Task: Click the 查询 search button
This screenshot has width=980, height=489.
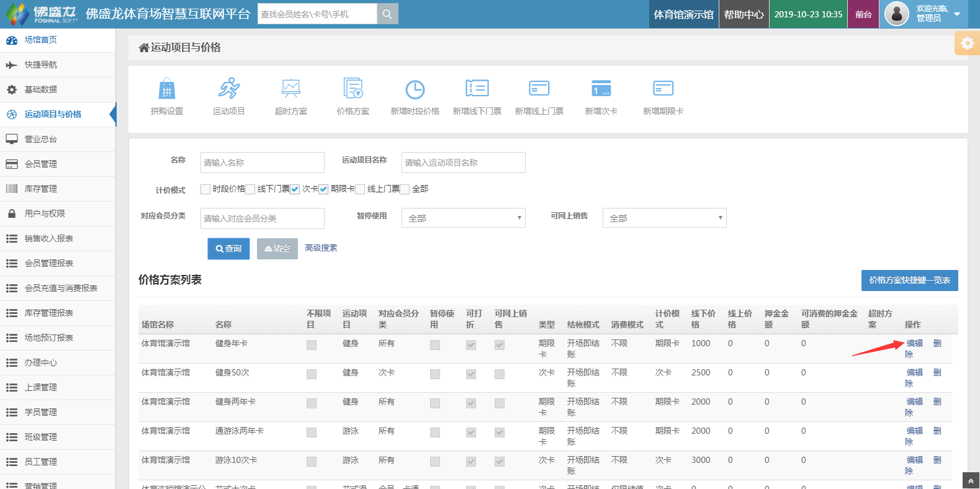Action: point(228,249)
